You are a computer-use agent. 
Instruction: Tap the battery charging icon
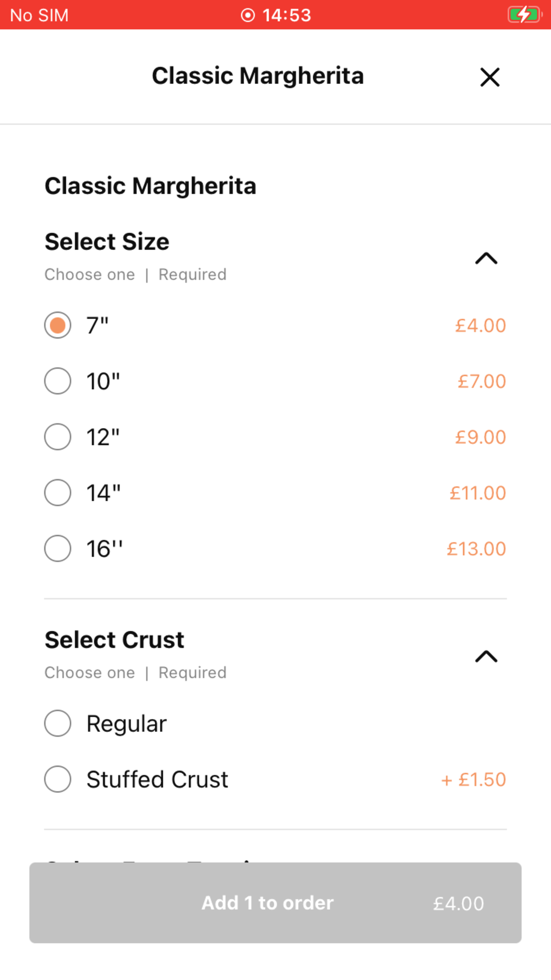(x=525, y=15)
